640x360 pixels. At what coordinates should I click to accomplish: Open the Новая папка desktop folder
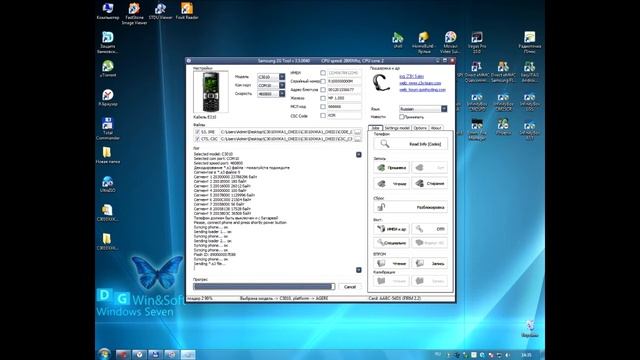click(108, 155)
